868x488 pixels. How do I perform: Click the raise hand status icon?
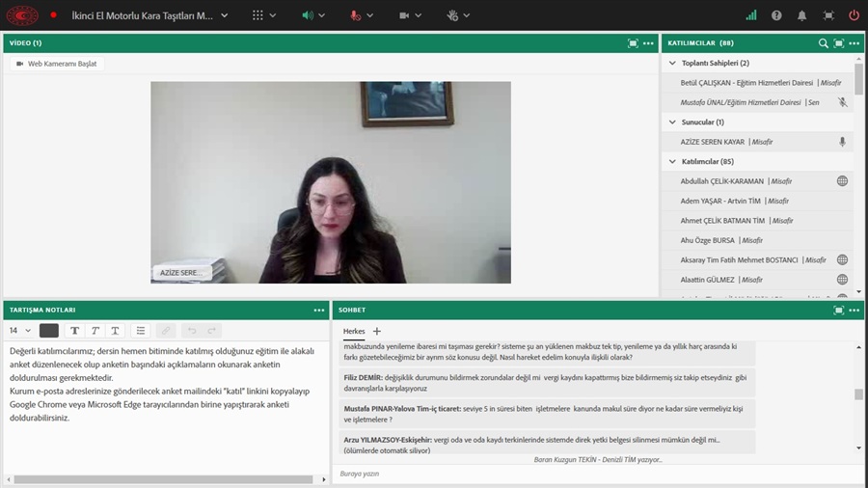coord(452,15)
